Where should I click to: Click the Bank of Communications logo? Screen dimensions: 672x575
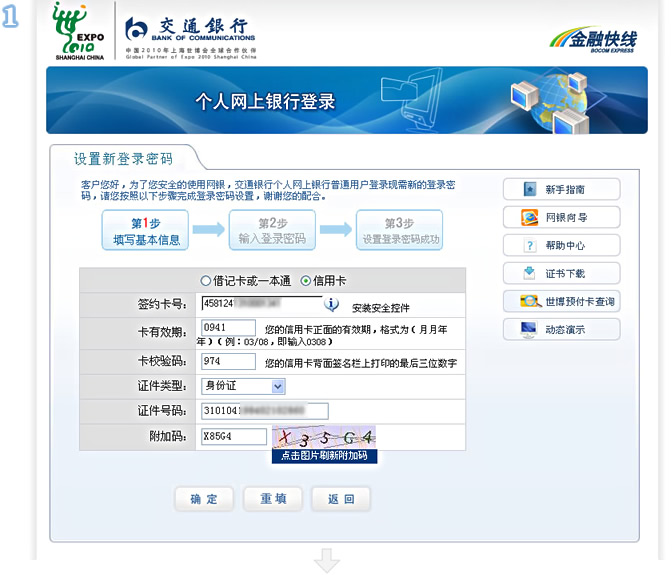point(190,38)
